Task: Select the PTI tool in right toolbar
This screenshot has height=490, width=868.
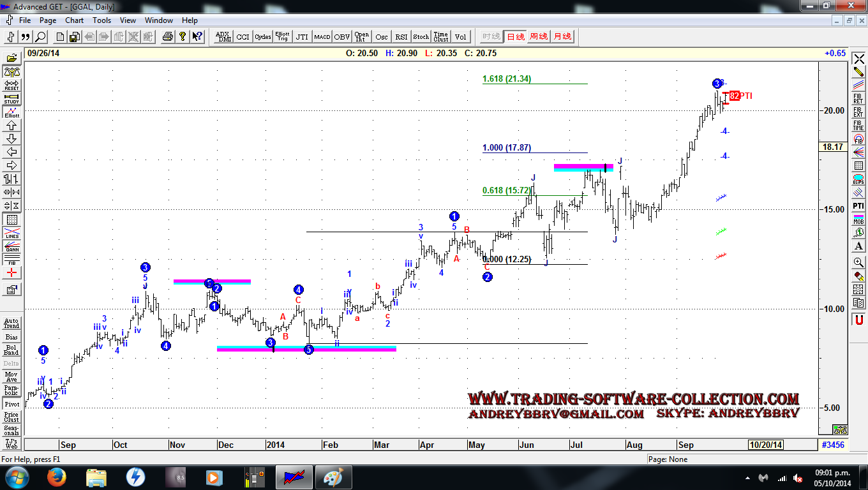Action: 858,206
